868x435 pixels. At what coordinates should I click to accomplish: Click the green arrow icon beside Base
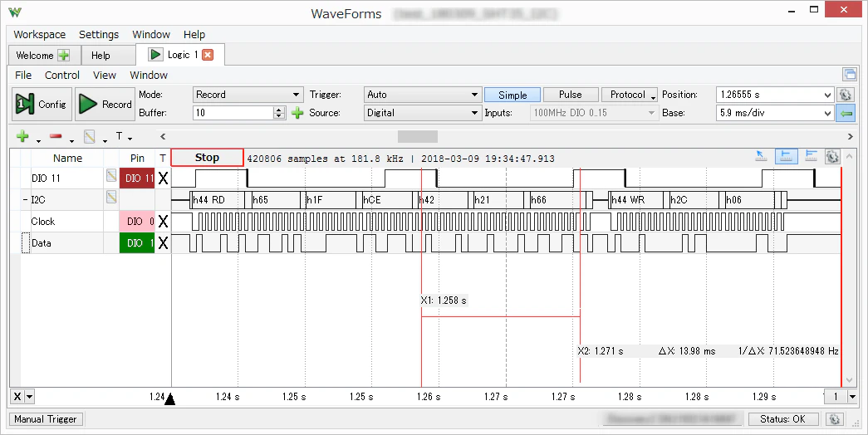[846, 113]
